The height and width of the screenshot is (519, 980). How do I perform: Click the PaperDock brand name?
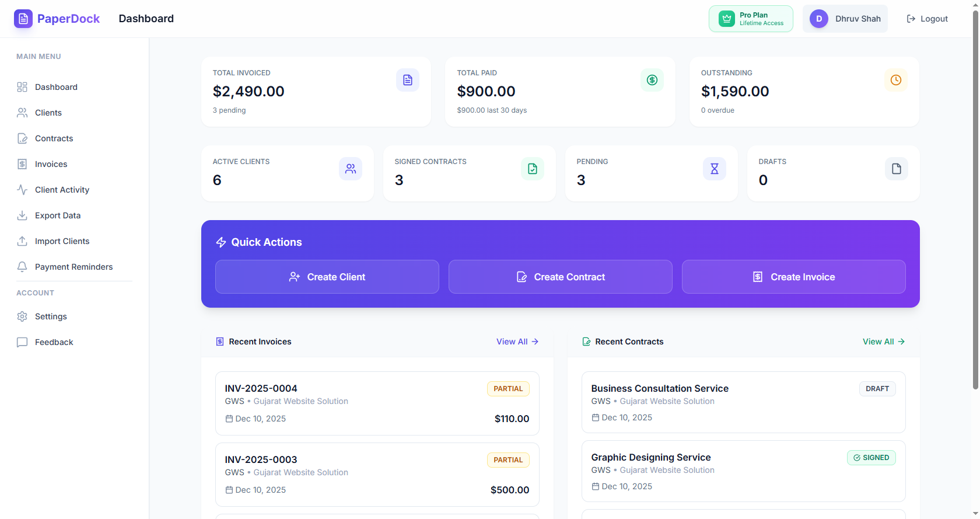[x=68, y=19]
